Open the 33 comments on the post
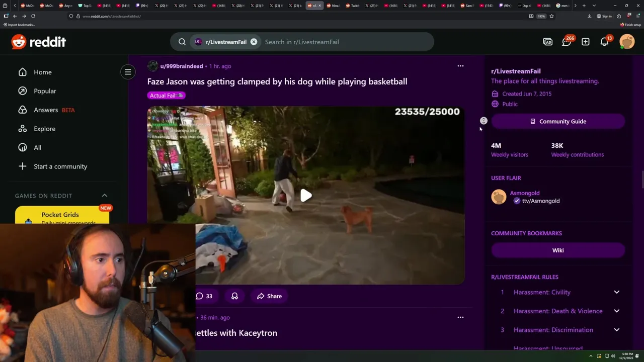 (x=204, y=296)
